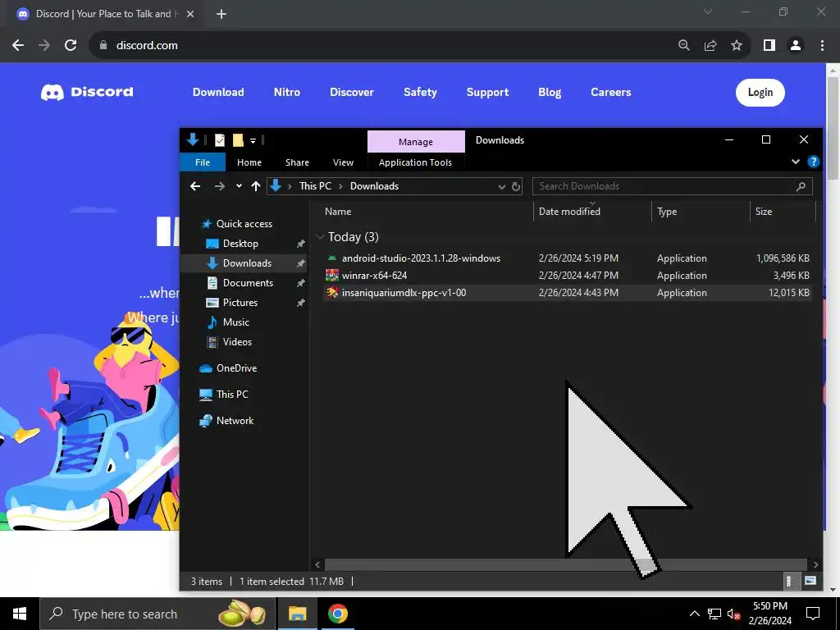This screenshot has height=630, width=840.
Task: Open File Explorer Help icon
Action: (813, 162)
